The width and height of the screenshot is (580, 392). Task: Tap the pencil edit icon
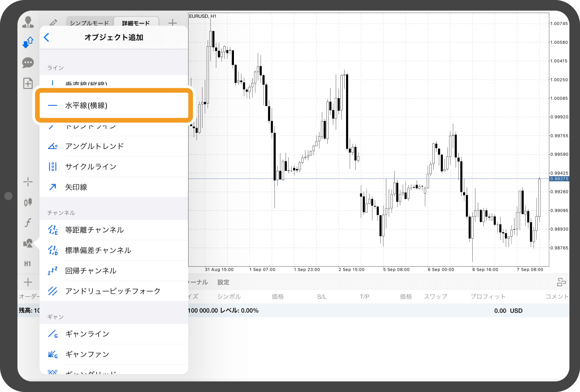[53, 23]
